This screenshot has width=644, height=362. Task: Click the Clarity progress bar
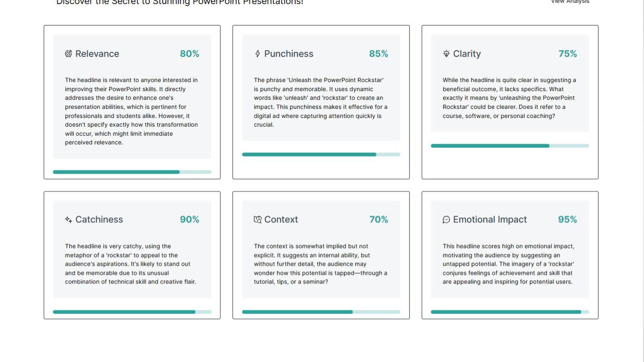tap(510, 146)
